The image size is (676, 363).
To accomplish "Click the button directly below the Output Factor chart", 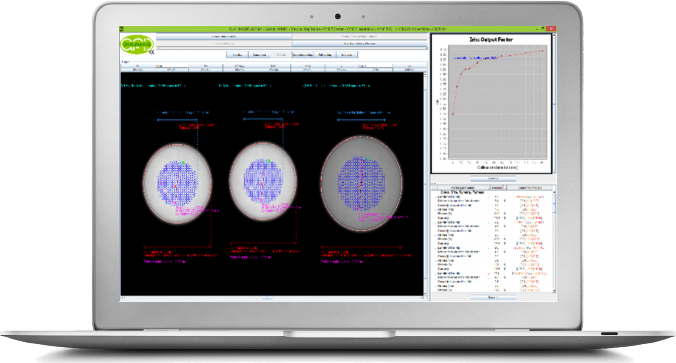I will coord(493,178).
